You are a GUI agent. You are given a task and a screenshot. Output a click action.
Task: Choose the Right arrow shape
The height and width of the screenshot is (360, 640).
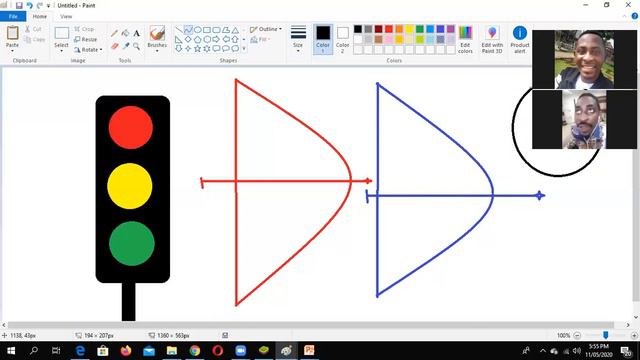216,40
